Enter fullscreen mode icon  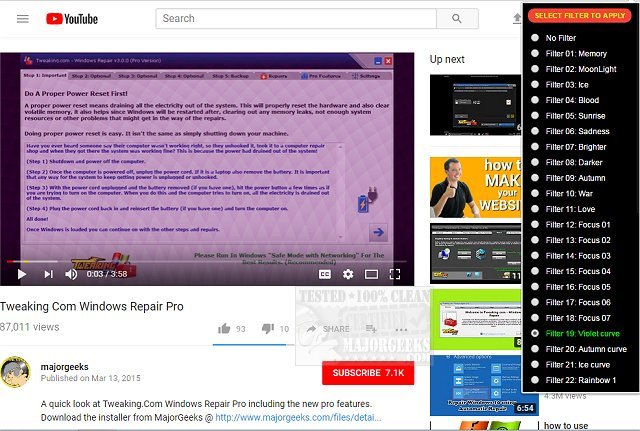click(x=395, y=274)
